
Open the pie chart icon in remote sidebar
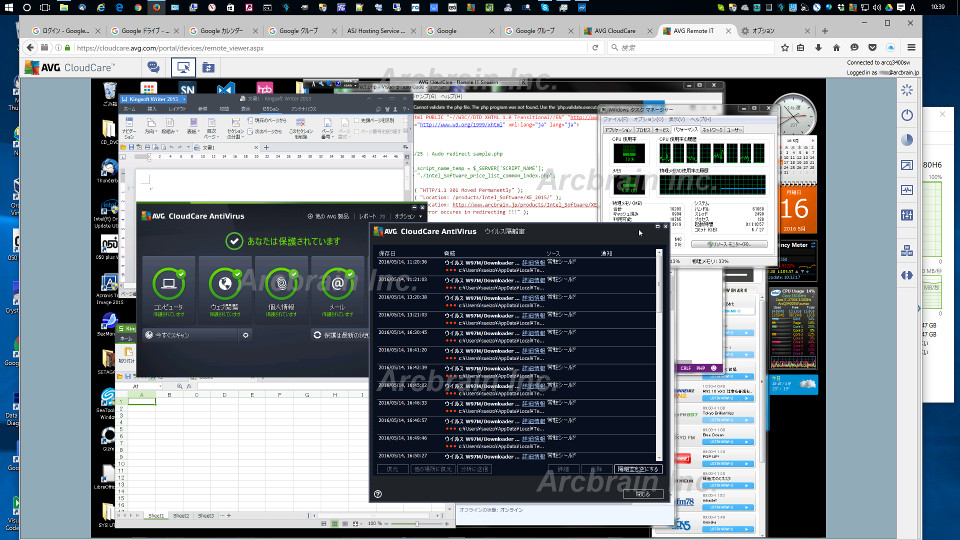click(x=907, y=140)
